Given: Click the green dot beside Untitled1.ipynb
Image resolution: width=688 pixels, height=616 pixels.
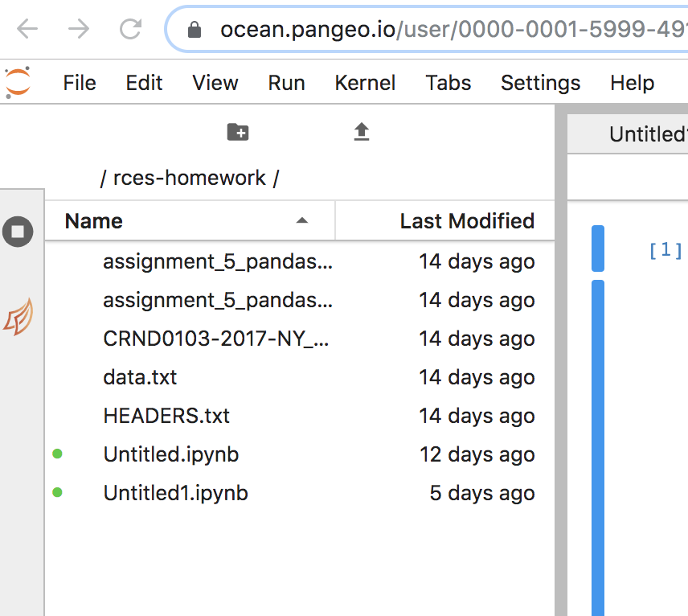Looking at the screenshot, I should point(56,493).
